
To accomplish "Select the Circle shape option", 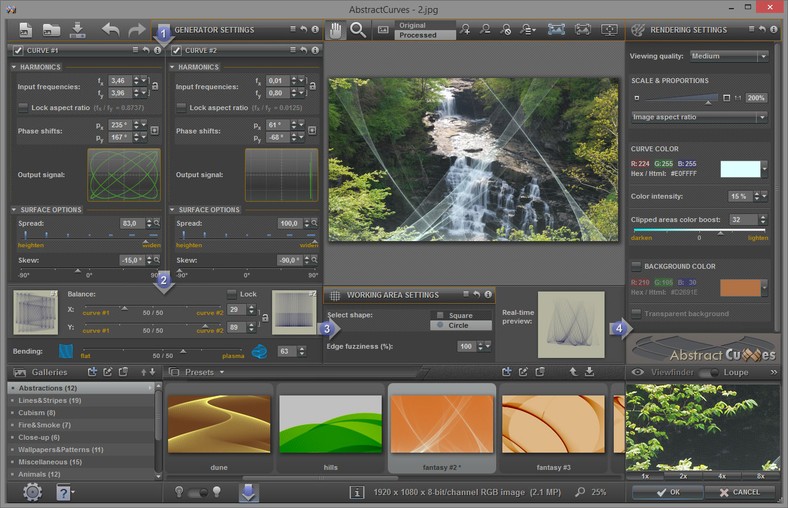I will point(461,326).
